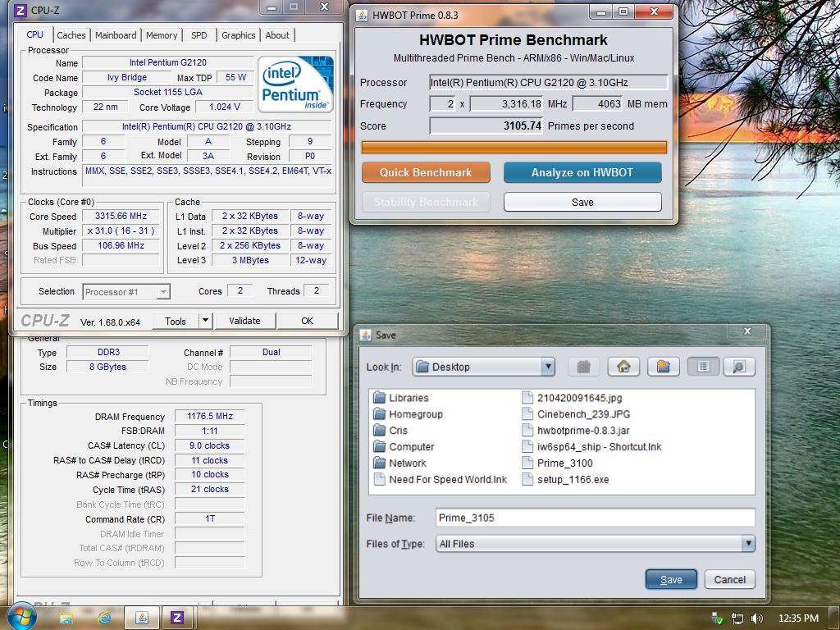Open the Libraries folder
This screenshot has height=630, width=840.
(x=401, y=398)
